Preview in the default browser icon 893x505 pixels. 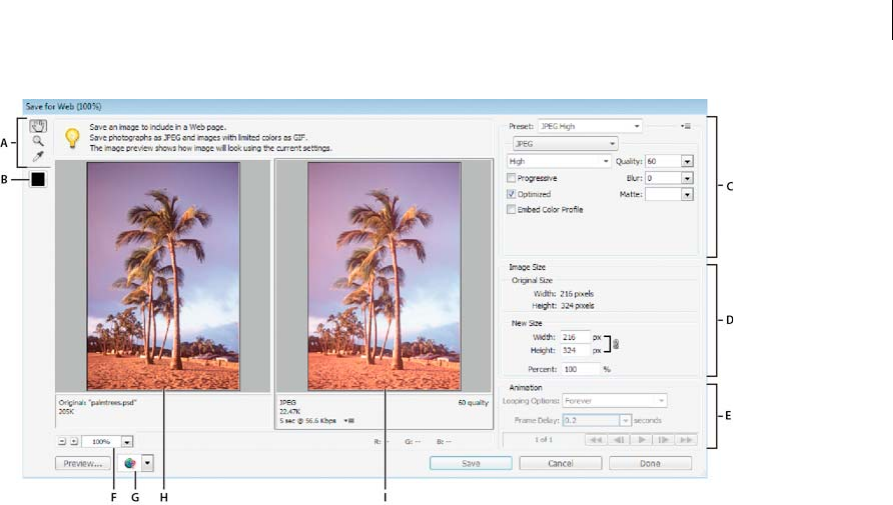tap(130, 463)
